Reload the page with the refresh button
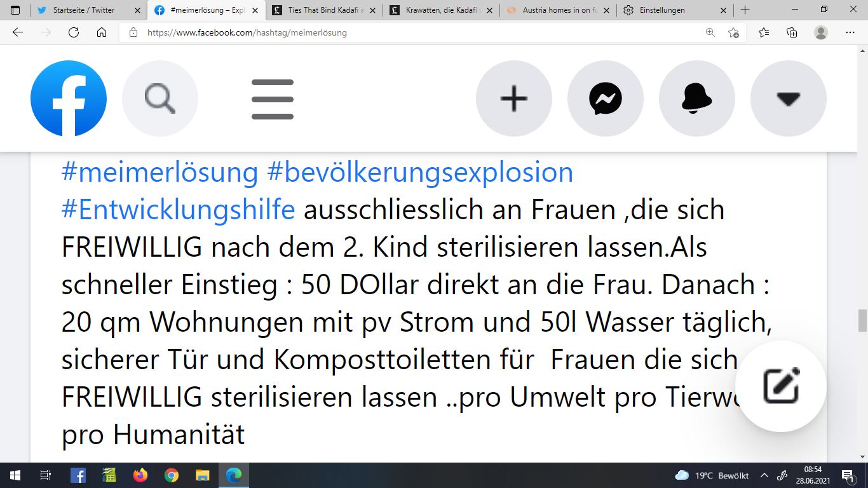 tap(74, 32)
